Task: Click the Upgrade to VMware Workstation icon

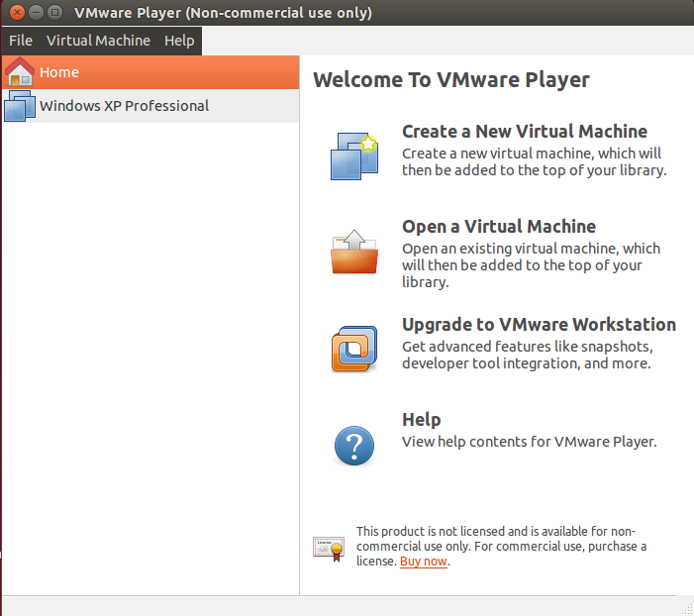Action: (x=353, y=349)
